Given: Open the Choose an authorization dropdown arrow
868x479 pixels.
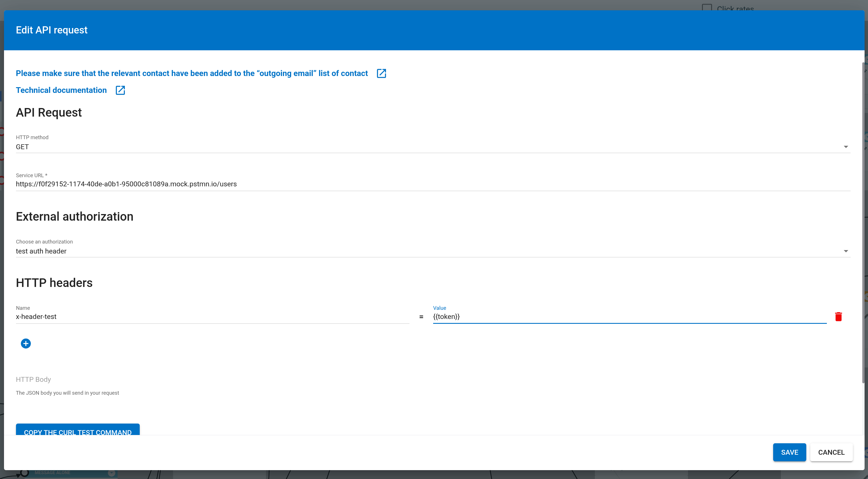Looking at the screenshot, I should (845, 251).
